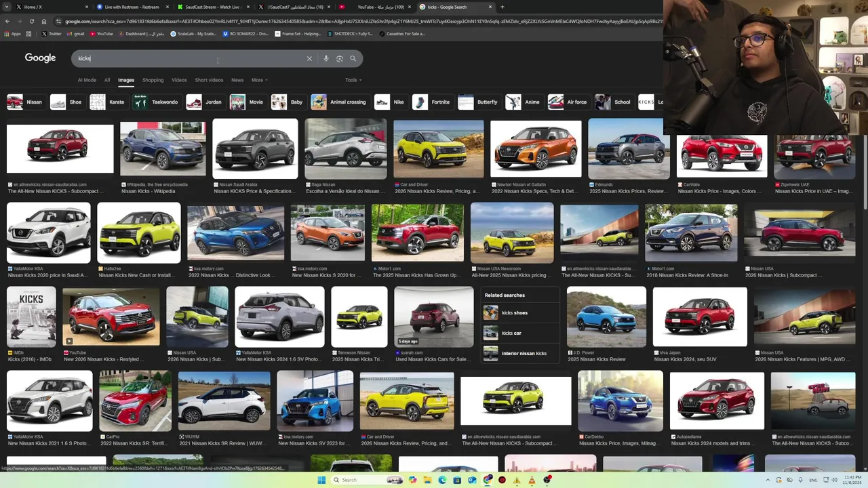Screen dimensions: 868x488
Task: Open Nissan Kicks - Wikipedia result link
Action: [x=148, y=191]
